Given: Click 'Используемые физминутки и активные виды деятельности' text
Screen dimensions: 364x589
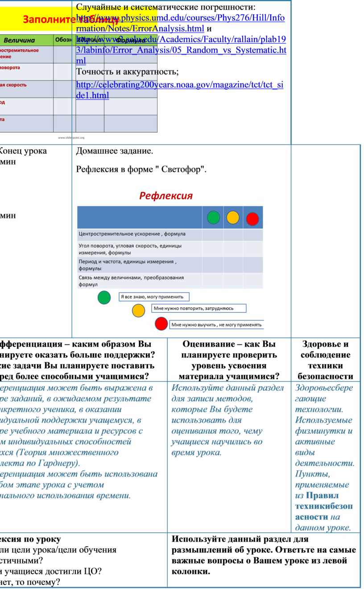Looking at the screenshot, I should (325, 441).
